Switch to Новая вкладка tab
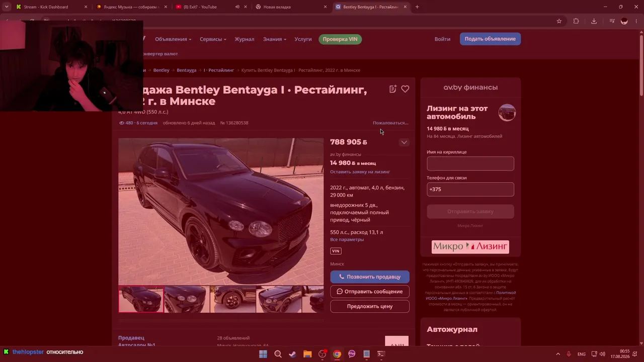644x362 pixels. click(x=290, y=7)
